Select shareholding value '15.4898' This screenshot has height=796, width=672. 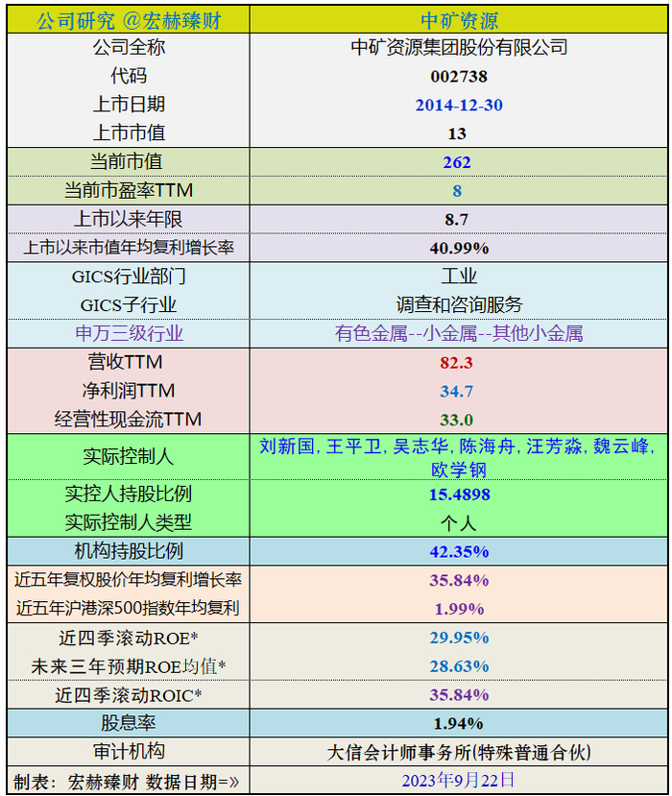(459, 494)
